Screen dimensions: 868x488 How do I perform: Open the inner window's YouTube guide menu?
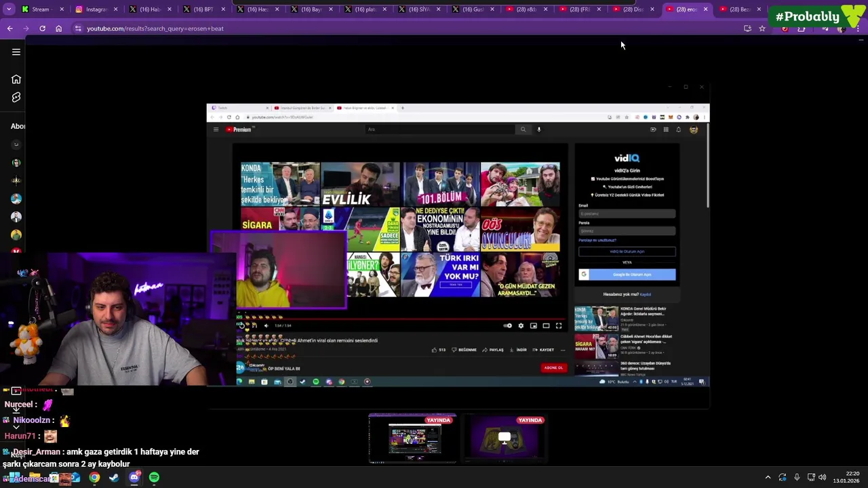coord(216,129)
